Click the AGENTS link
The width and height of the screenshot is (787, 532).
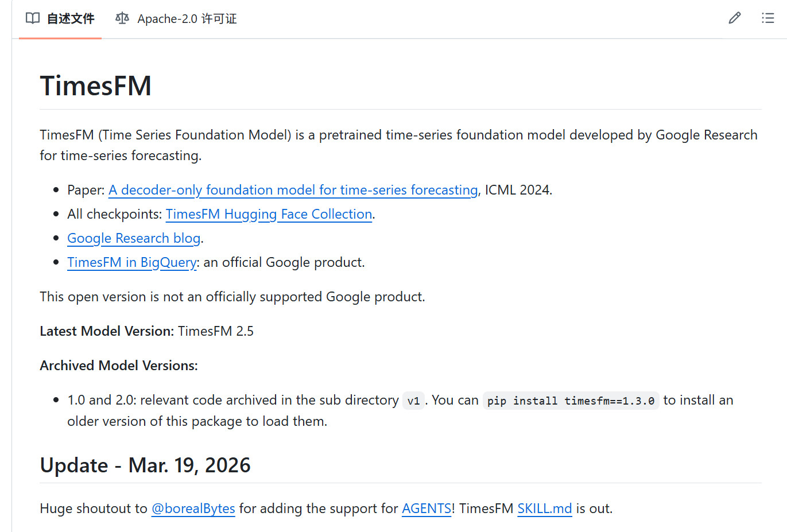[426, 508]
